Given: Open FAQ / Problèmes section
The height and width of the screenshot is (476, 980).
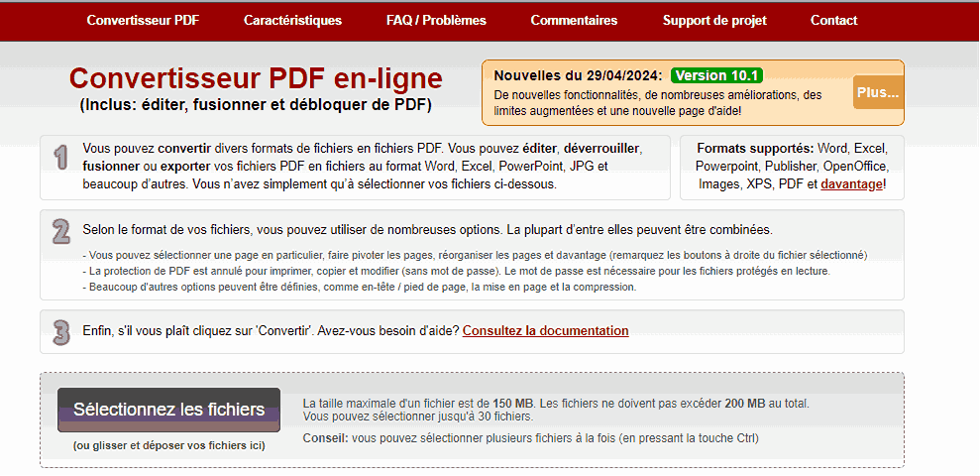Looking at the screenshot, I should 436,20.
